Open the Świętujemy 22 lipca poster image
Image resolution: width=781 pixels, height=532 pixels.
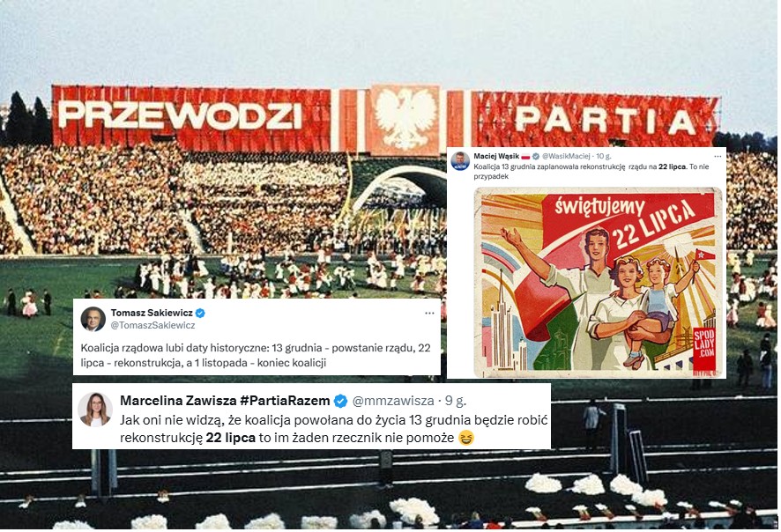pyautogui.click(x=598, y=282)
